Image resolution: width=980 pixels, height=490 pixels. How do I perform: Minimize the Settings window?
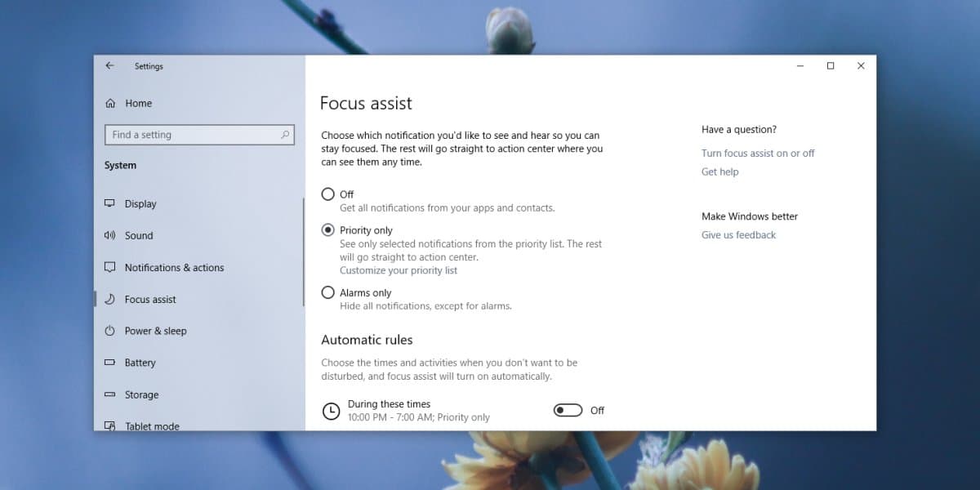[800, 66]
